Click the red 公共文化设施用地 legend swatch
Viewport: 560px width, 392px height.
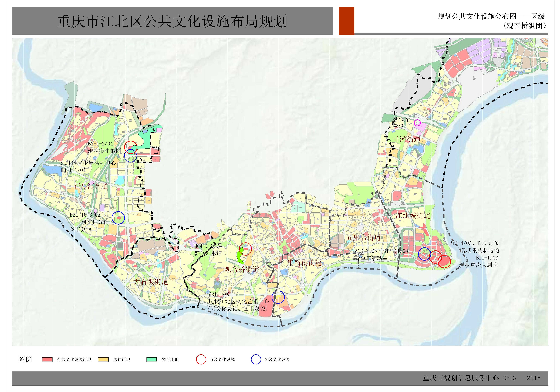47,359
